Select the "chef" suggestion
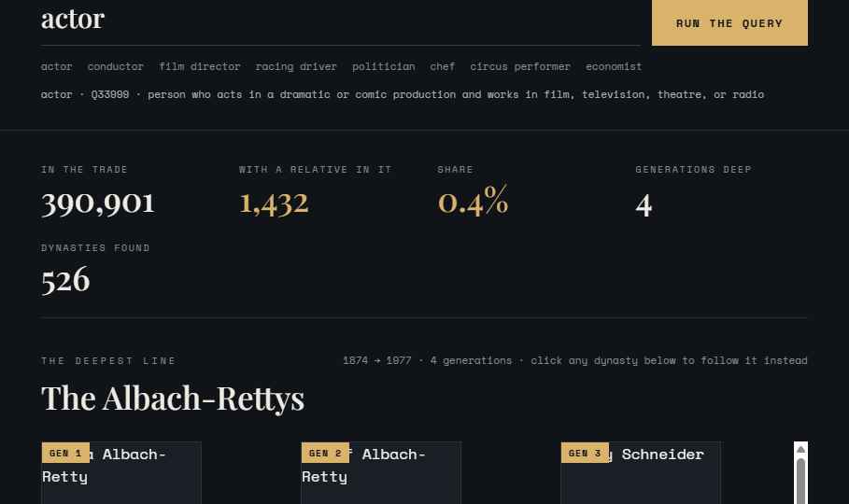The width and height of the screenshot is (849, 504). click(x=443, y=66)
